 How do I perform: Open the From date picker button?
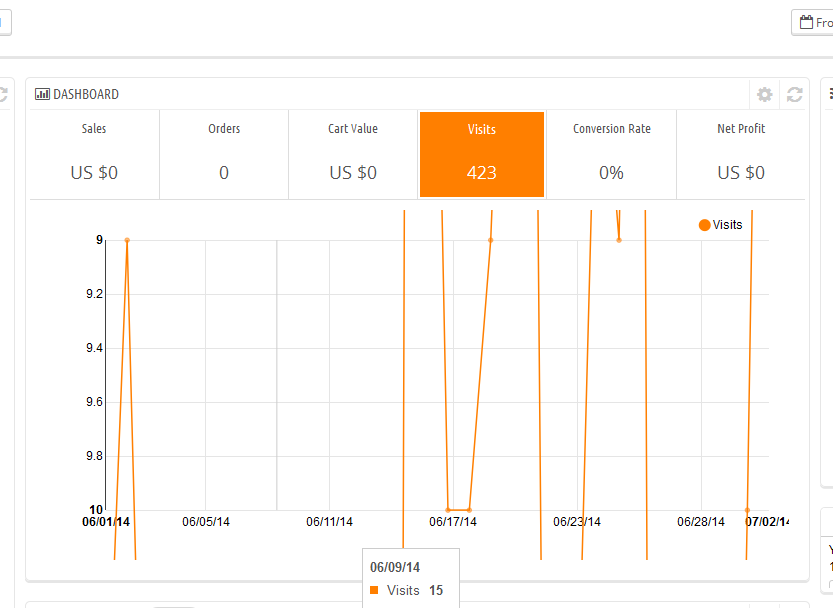pos(812,22)
